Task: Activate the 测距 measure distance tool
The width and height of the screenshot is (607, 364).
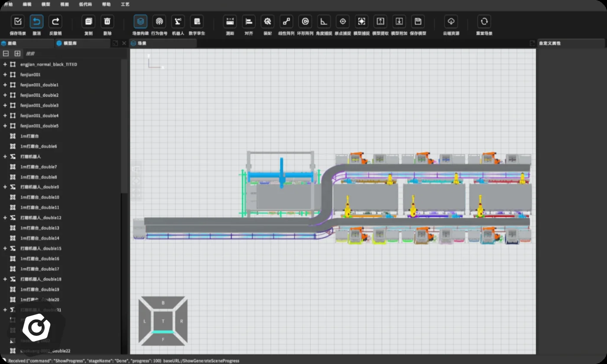Action: (x=230, y=22)
